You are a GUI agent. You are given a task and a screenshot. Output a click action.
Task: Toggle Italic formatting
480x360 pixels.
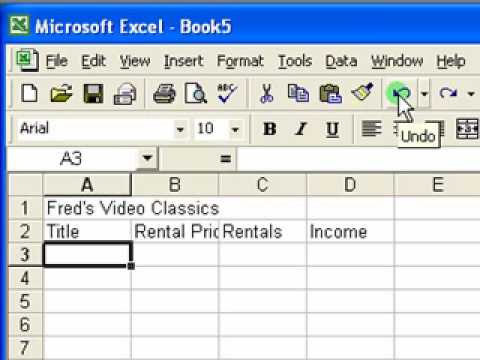(x=301, y=129)
